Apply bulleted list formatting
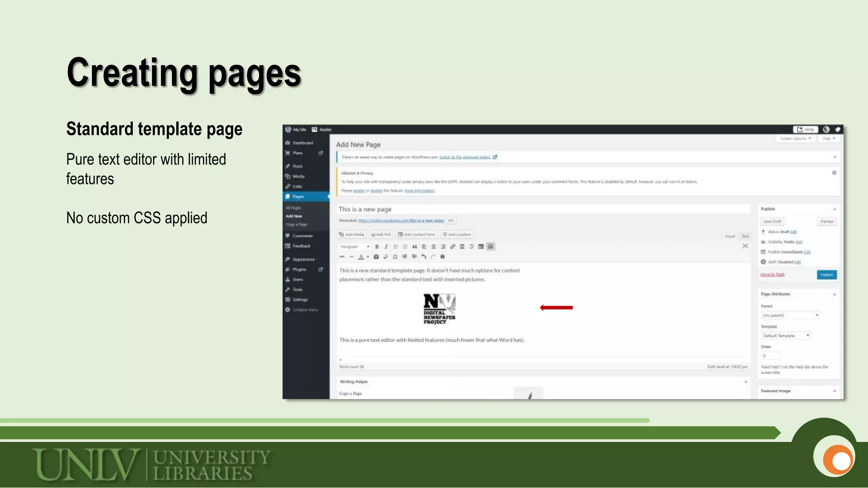The height and width of the screenshot is (488, 868). pos(396,247)
